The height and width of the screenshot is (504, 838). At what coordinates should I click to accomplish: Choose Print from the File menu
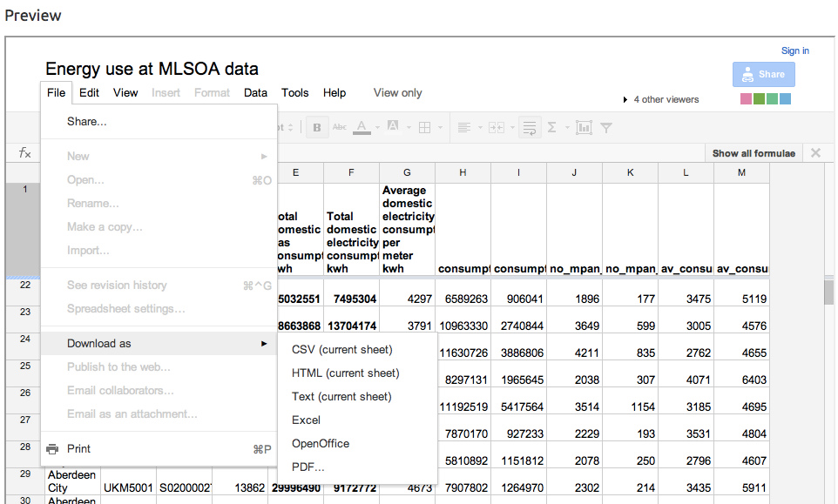[x=159, y=449]
